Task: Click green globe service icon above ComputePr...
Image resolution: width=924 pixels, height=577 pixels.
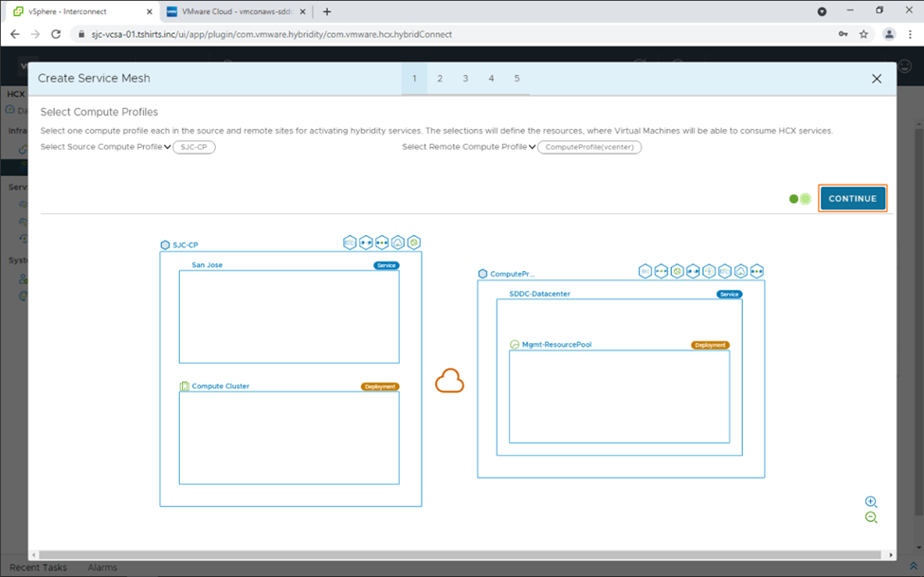Action: pos(677,271)
